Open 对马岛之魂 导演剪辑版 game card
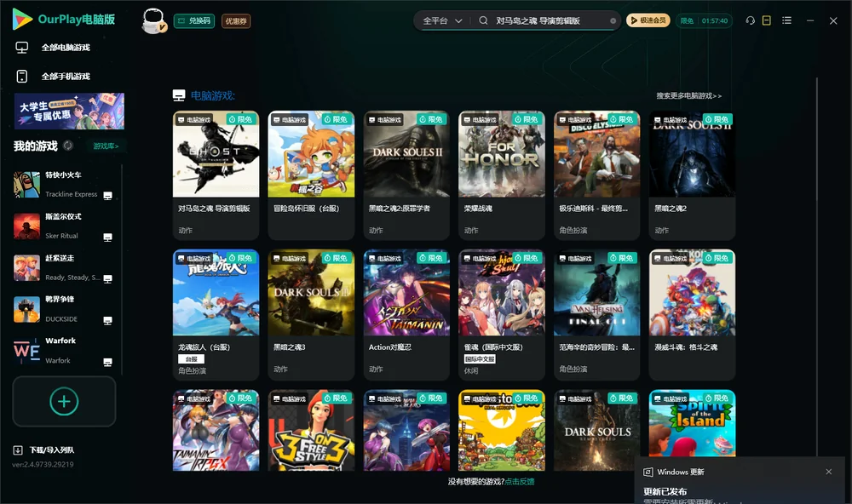The image size is (852, 504). click(216, 175)
